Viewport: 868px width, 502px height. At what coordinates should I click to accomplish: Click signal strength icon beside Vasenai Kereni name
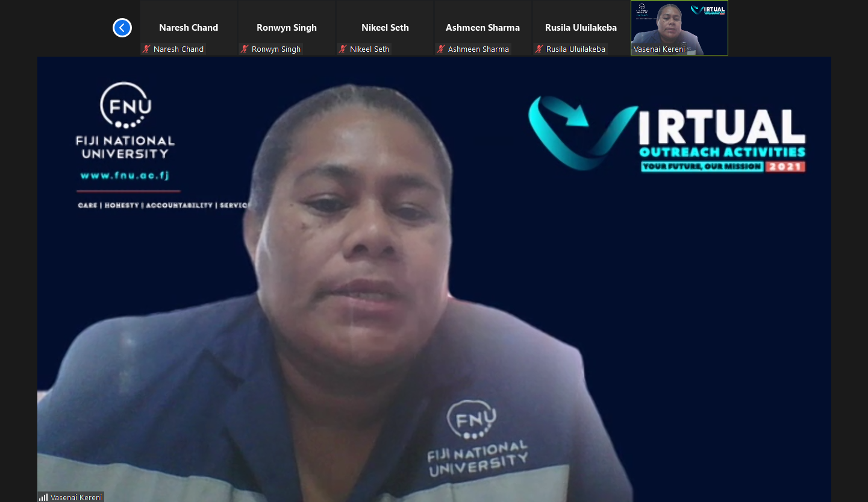point(43,497)
